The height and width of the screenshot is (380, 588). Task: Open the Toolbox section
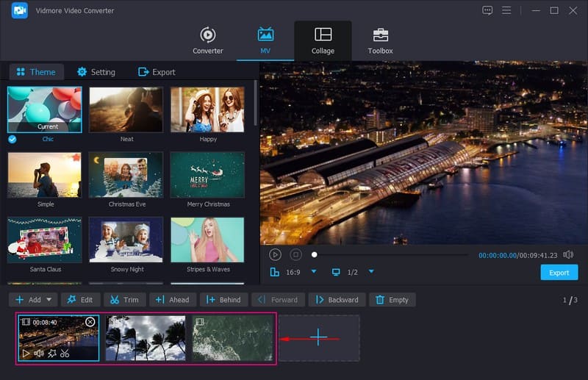tap(380, 40)
